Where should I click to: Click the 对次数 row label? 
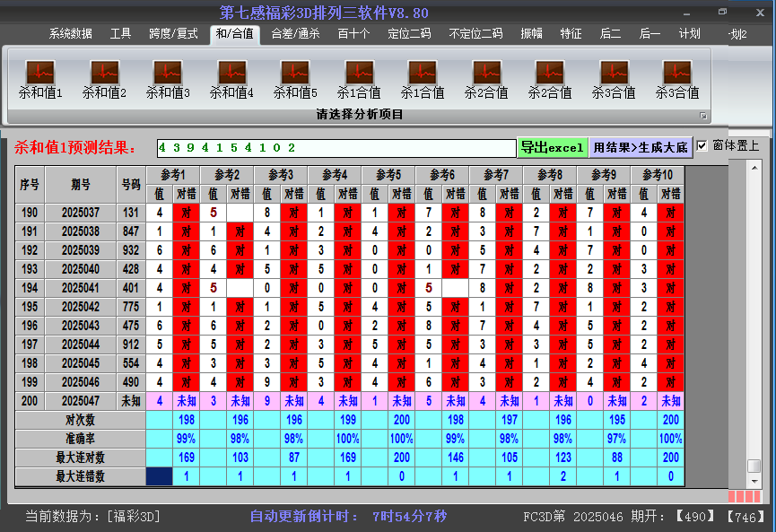80,420
